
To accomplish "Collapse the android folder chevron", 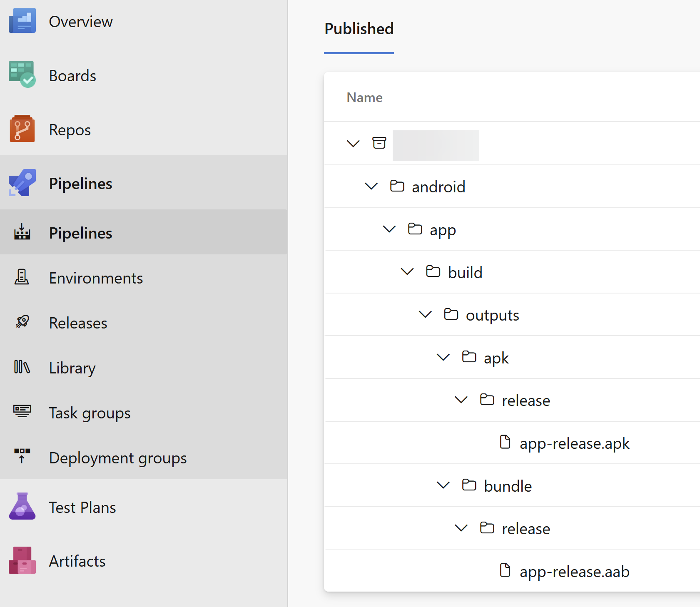I will (371, 186).
